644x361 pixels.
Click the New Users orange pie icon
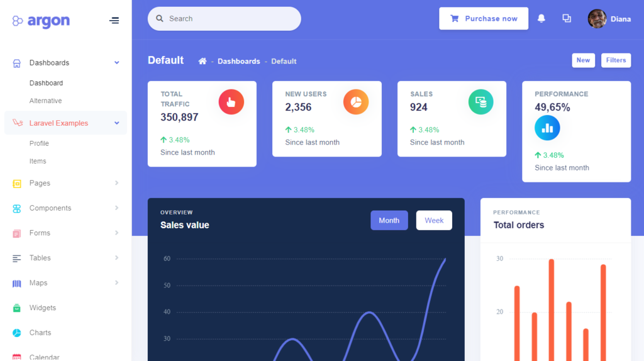click(x=356, y=102)
